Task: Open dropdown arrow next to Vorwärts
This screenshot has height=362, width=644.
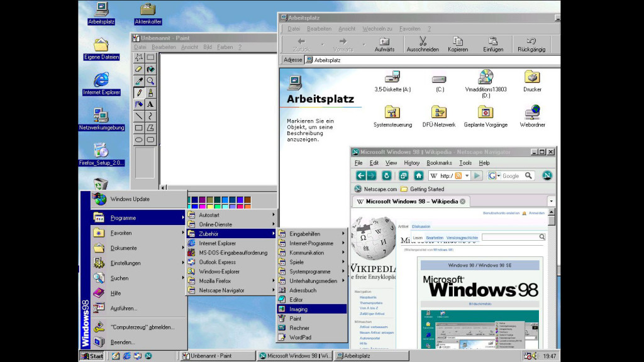Action: (364, 45)
